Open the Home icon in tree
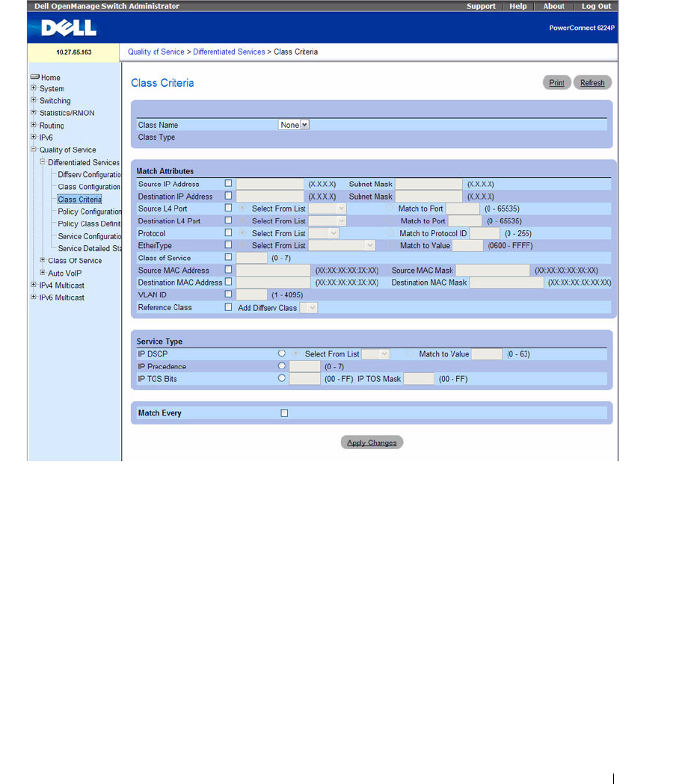The height and width of the screenshot is (784, 673). [x=34, y=77]
